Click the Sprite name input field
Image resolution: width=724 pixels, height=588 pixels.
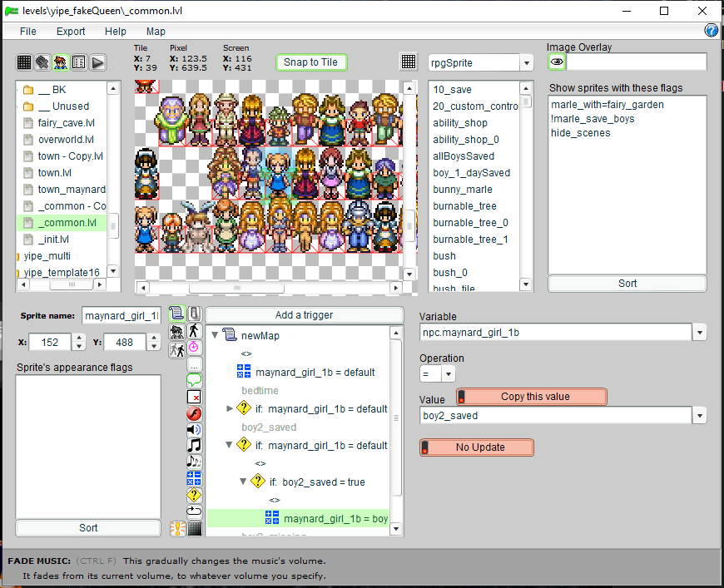tap(121, 316)
